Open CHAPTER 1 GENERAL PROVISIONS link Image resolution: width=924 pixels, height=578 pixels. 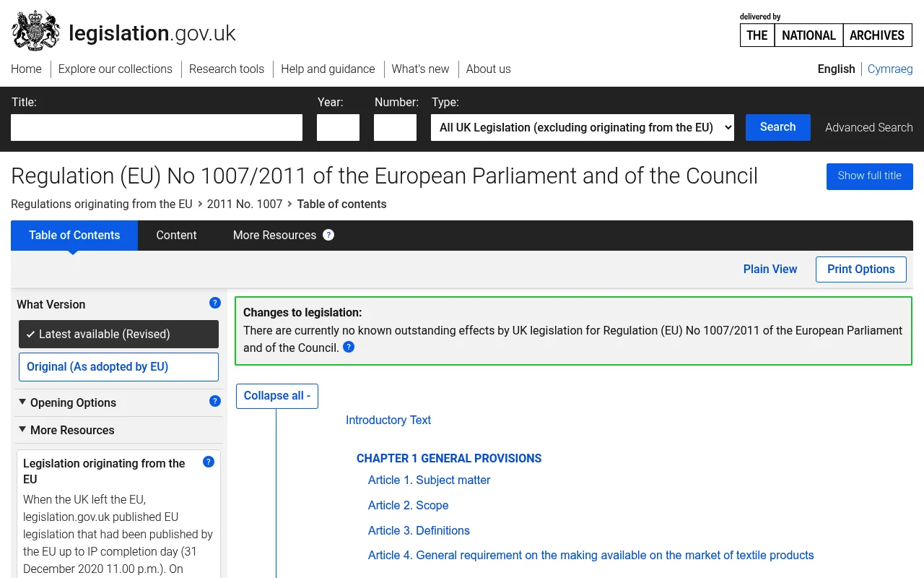click(449, 458)
